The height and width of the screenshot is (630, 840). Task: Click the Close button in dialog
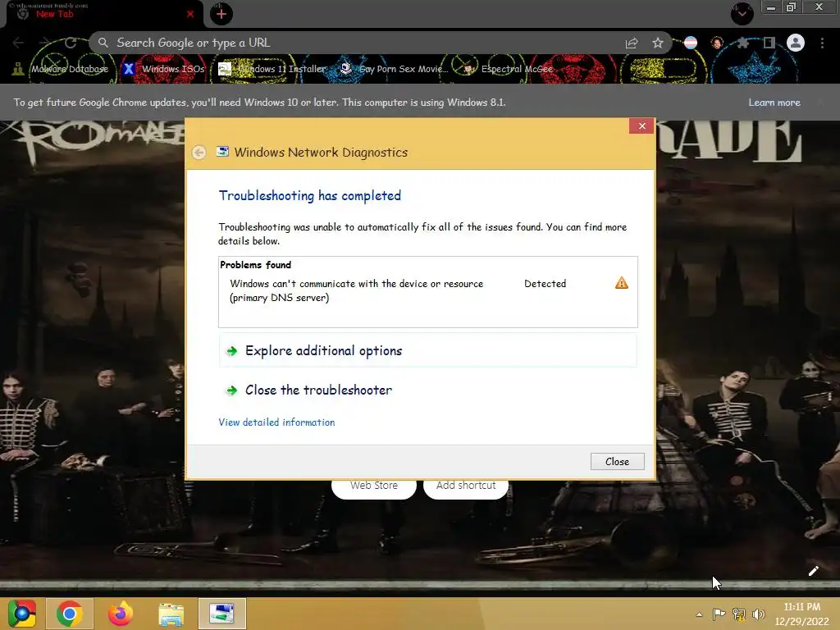(617, 461)
